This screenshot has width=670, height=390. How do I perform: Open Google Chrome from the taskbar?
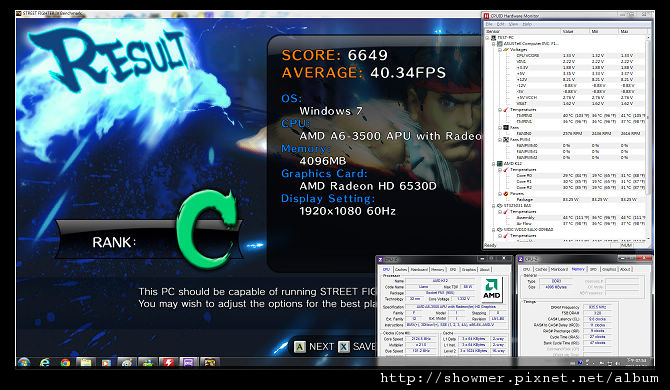[x=65, y=363]
